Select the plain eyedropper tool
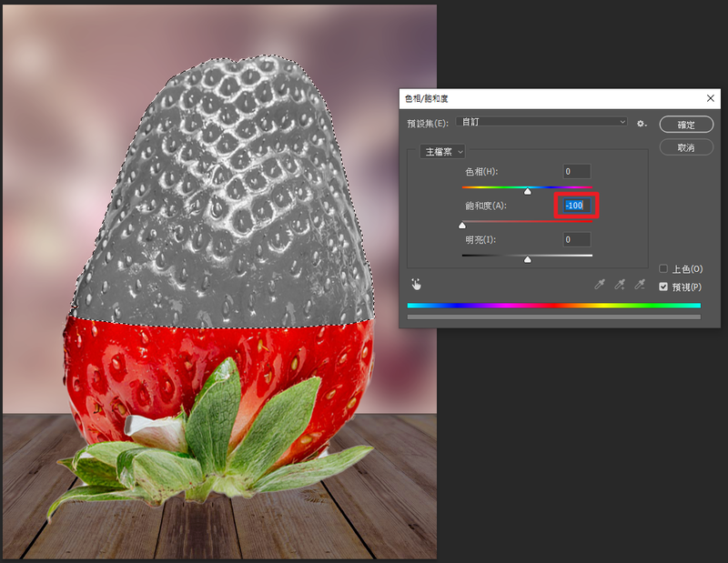 [x=599, y=285]
